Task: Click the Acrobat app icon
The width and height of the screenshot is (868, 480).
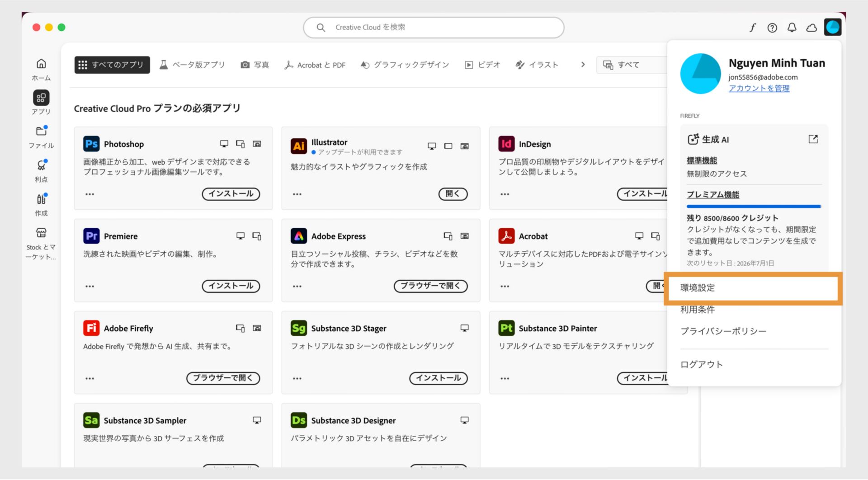Action: click(x=506, y=236)
